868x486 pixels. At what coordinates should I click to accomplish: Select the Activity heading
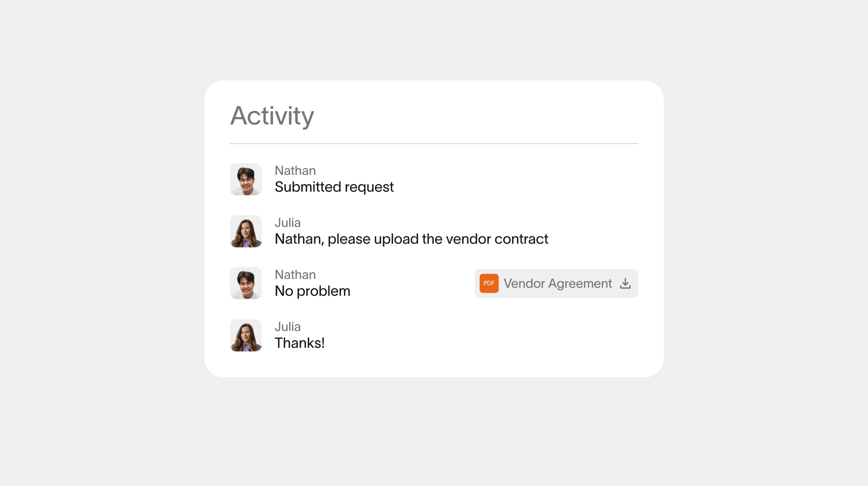[x=272, y=116]
